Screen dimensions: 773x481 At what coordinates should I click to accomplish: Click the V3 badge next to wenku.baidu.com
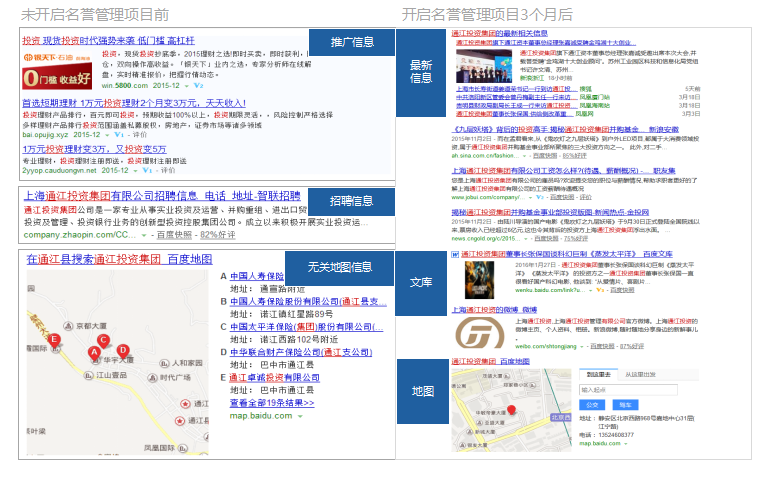[x=600, y=290]
